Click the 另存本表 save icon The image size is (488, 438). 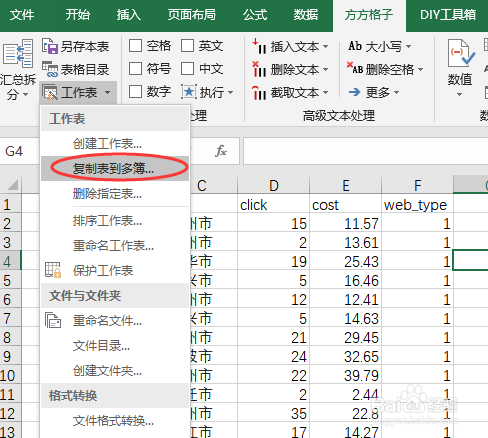tap(50, 46)
